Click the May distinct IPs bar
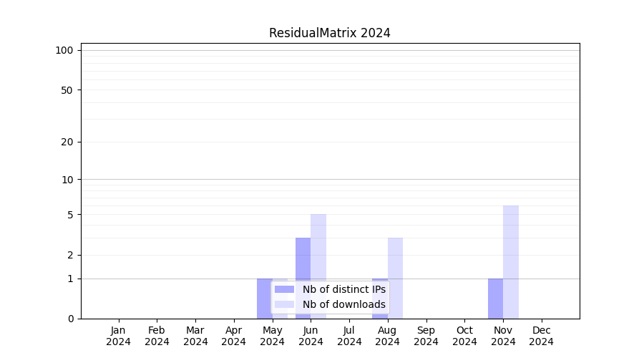Image resolution: width=644 pixels, height=358 pixels. [264, 298]
